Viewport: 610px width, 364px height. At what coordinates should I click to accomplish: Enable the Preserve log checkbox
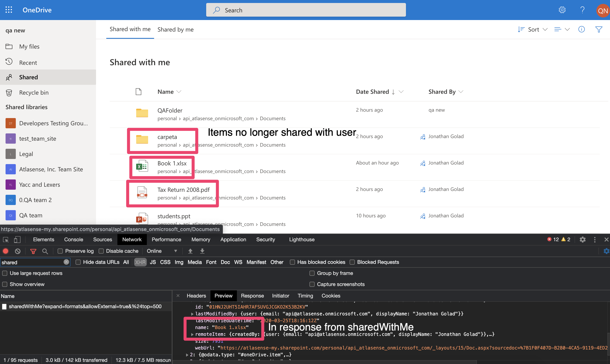click(60, 251)
